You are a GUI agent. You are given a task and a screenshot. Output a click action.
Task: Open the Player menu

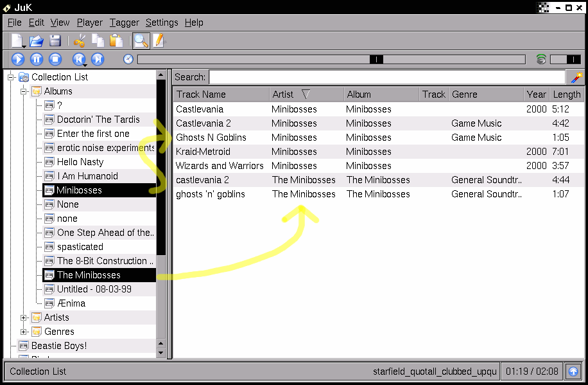(89, 22)
